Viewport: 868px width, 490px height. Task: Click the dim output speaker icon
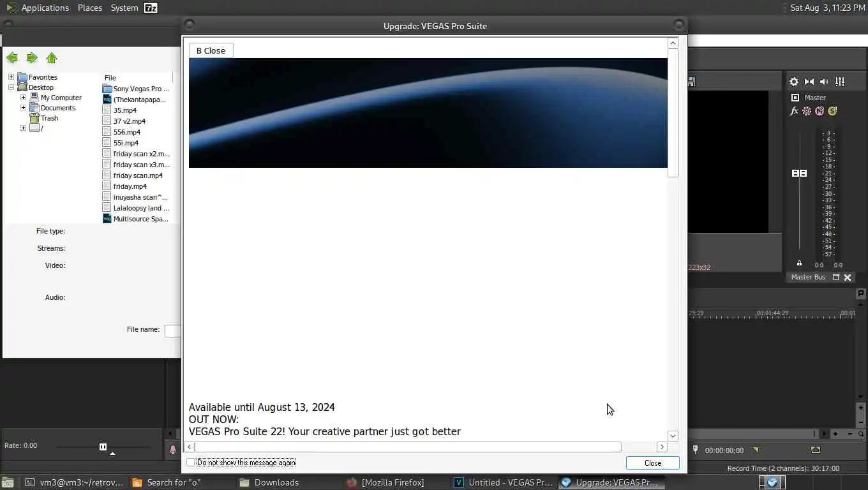tap(824, 82)
